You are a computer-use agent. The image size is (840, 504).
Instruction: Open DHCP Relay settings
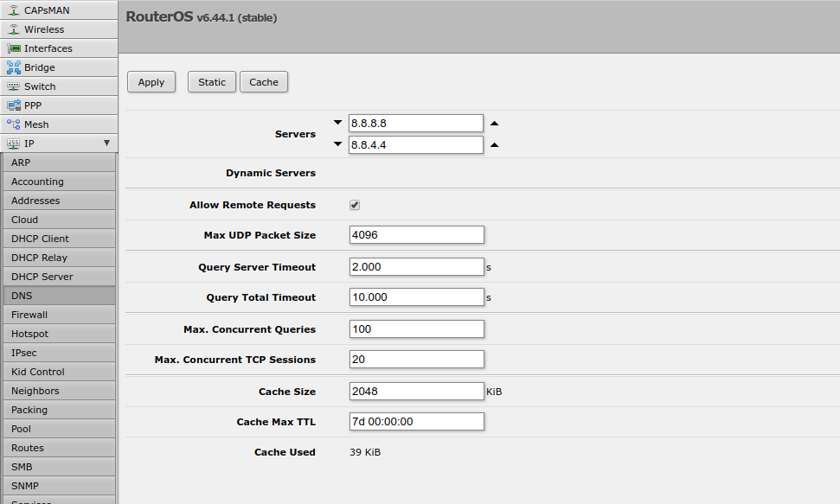pos(59,258)
